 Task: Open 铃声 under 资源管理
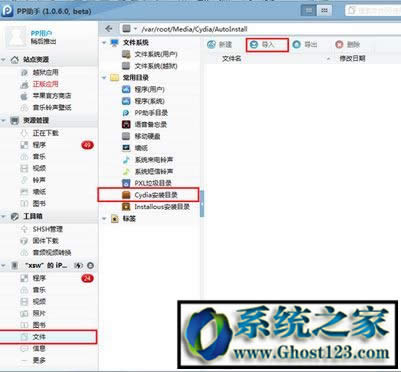point(39,180)
